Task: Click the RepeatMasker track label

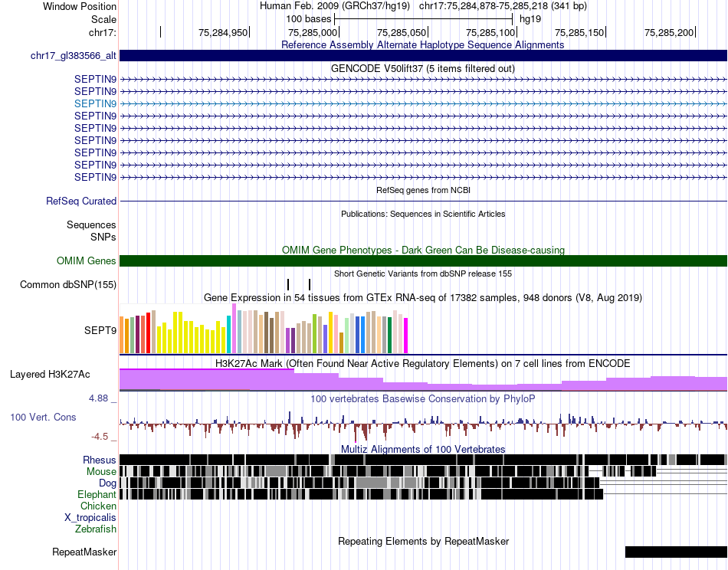Action: tap(84, 552)
